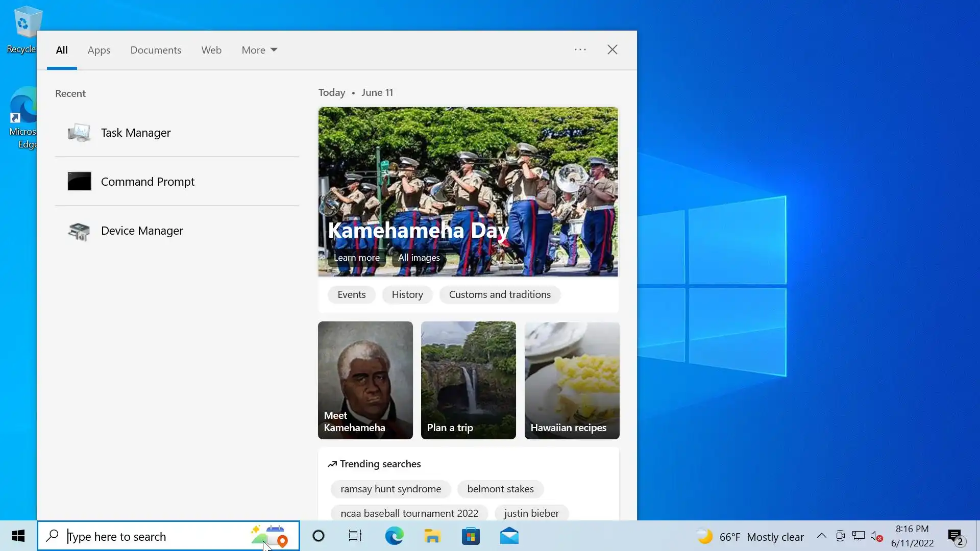
Task: Select the Web search tab
Action: tap(211, 50)
